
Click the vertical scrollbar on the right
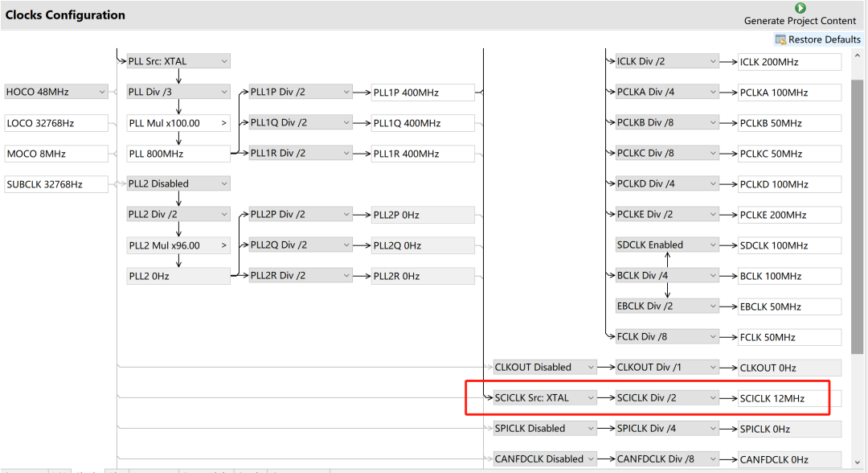tap(858, 217)
